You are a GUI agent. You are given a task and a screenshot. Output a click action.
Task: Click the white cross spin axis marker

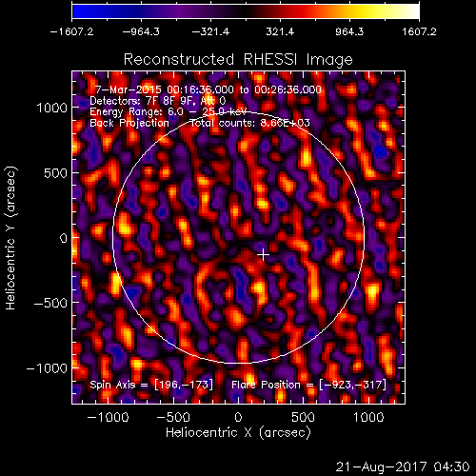[263, 254]
